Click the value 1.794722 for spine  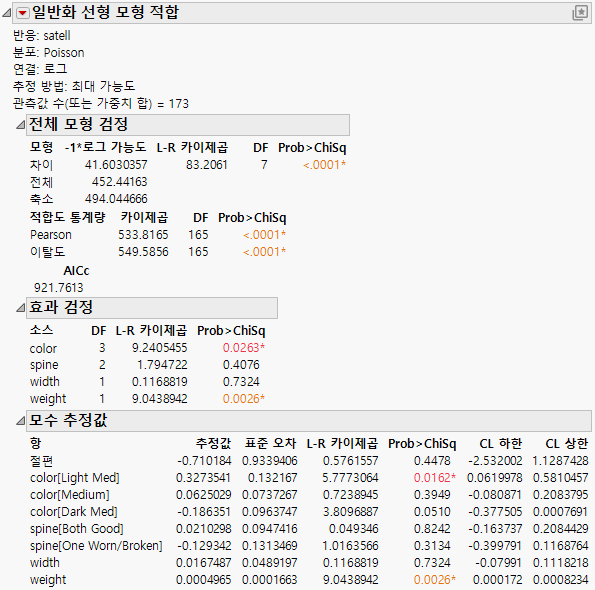[x=162, y=365]
